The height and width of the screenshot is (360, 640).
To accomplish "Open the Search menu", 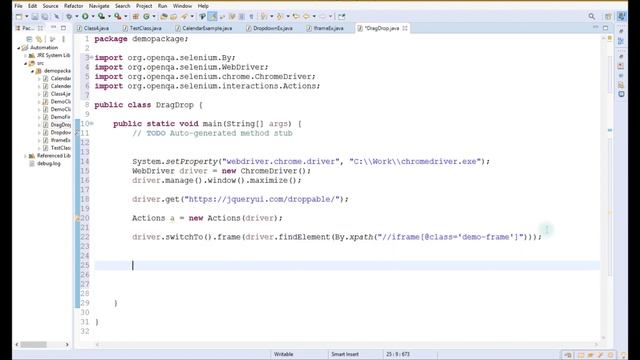I will (122, 6).
